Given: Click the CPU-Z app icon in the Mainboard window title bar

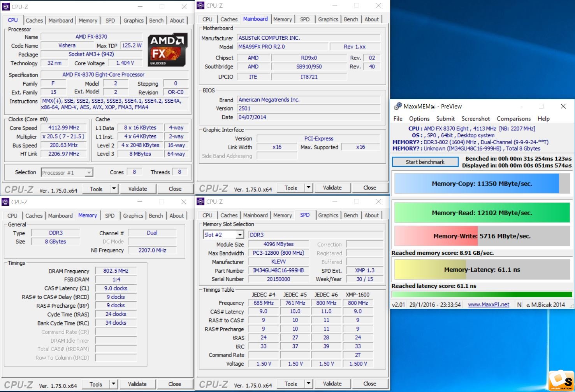Looking at the screenshot, I should tap(200, 5).
